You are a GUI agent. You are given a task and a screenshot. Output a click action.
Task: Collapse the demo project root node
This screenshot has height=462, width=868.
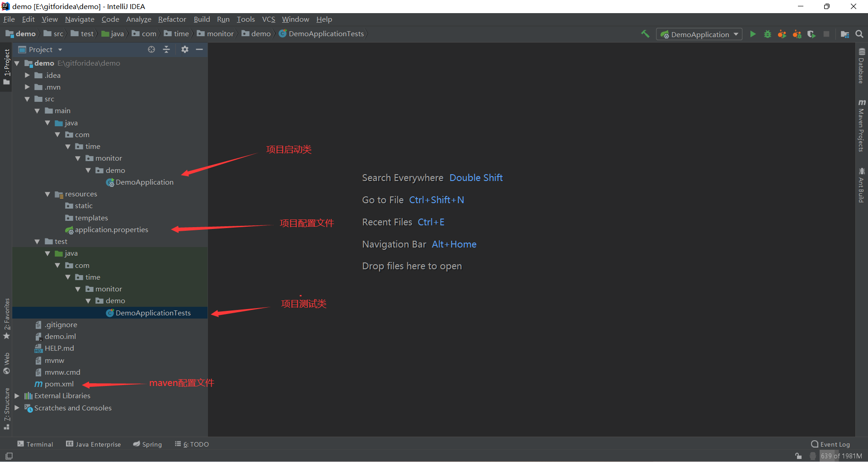pyautogui.click(x=17, y=63)
